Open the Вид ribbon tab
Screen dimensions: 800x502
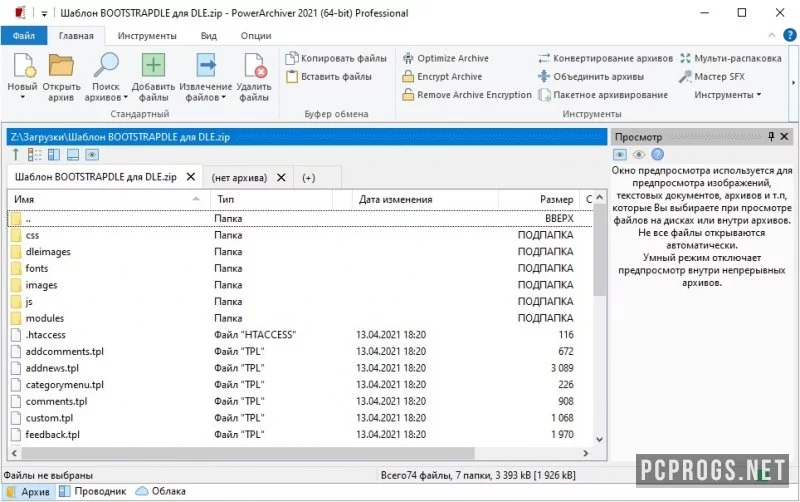click(x=209, y=36)
